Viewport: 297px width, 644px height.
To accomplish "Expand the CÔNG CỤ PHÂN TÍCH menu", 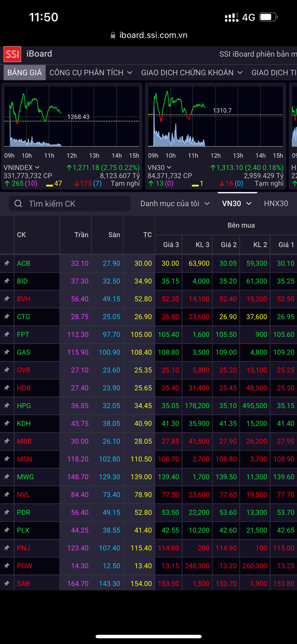I will 91,72.
